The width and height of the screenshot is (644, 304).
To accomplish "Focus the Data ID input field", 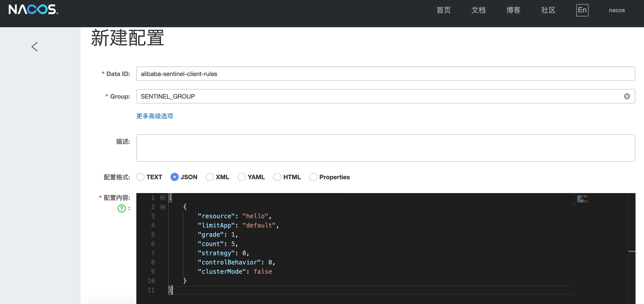I will click(386, 74).
